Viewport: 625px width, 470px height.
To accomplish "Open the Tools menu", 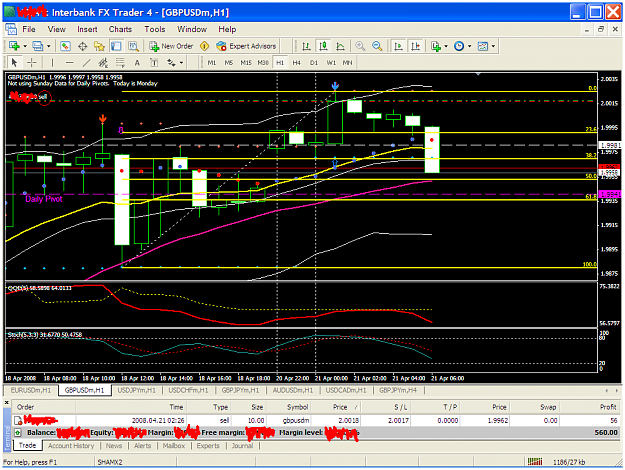I will tap(155, 29).
